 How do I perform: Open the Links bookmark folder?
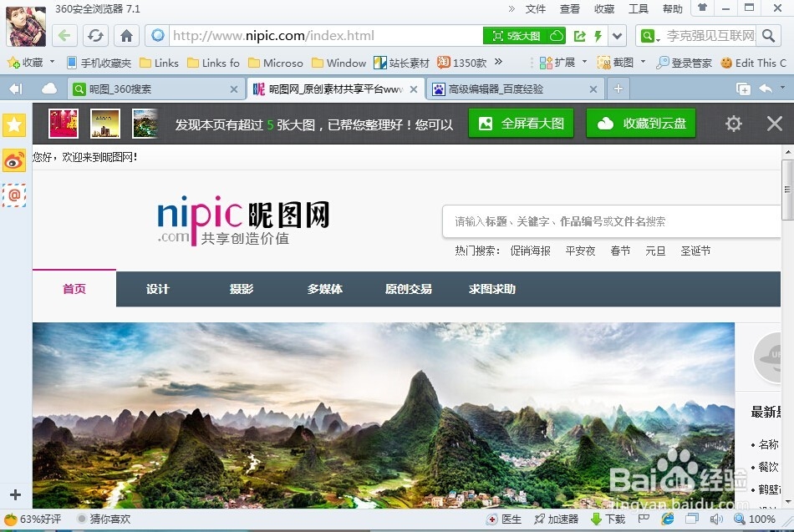coord(159,63)
